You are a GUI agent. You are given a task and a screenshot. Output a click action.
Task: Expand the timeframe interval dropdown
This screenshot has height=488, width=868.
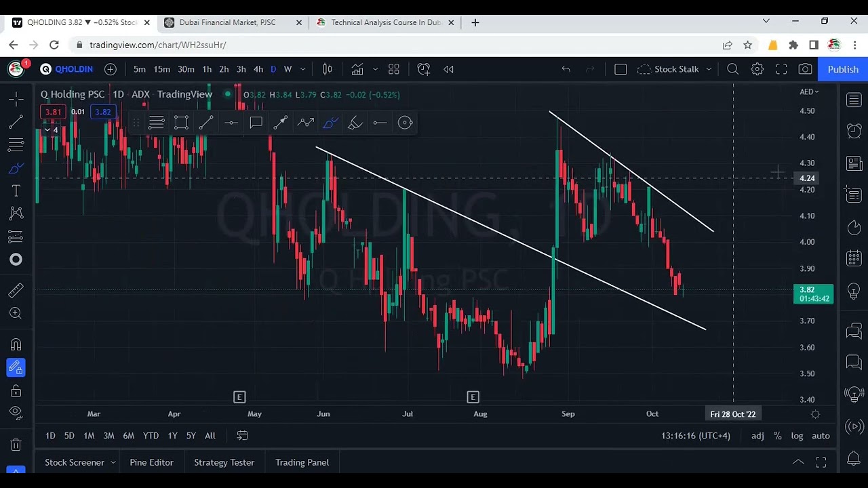click(x=303, y=69)
